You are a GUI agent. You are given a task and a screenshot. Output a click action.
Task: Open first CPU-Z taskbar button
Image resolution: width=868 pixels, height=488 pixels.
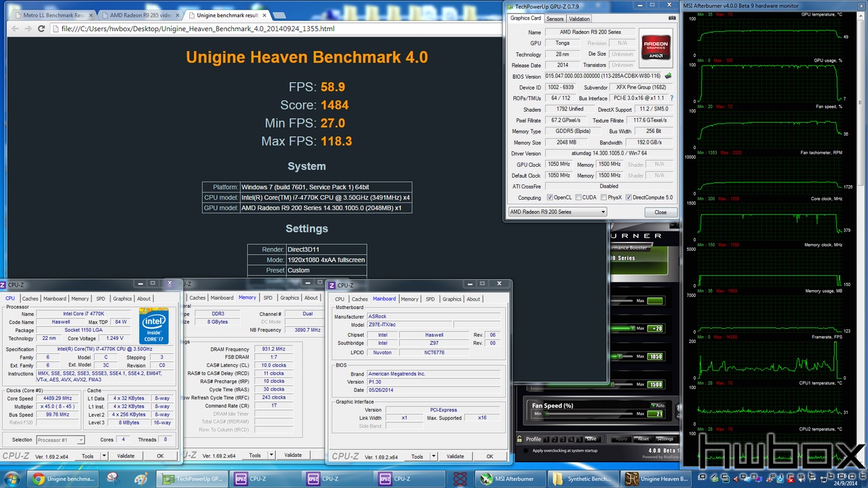coord(266,479)
